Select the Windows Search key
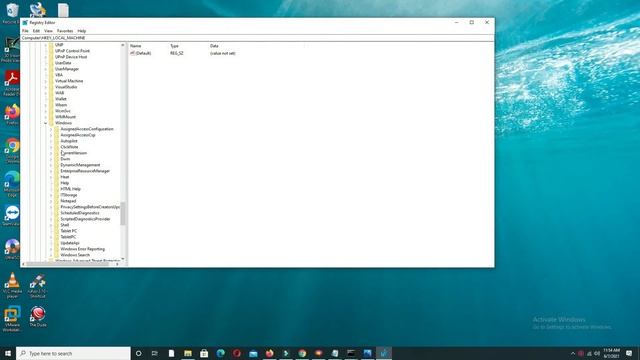 (75, 255)
